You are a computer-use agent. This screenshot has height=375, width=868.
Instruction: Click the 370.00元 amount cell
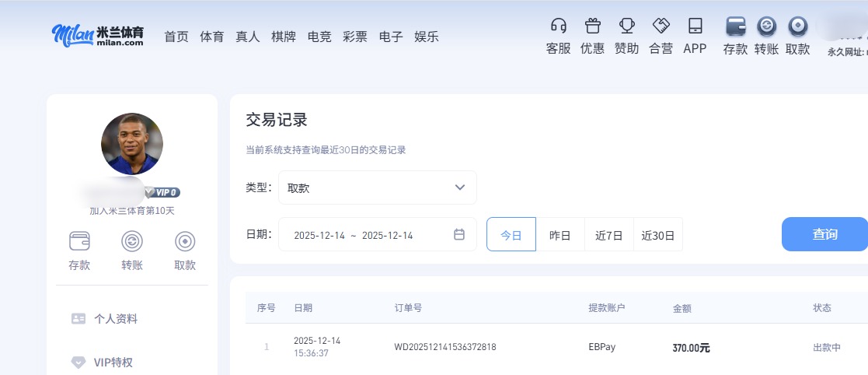click(691, 348)
